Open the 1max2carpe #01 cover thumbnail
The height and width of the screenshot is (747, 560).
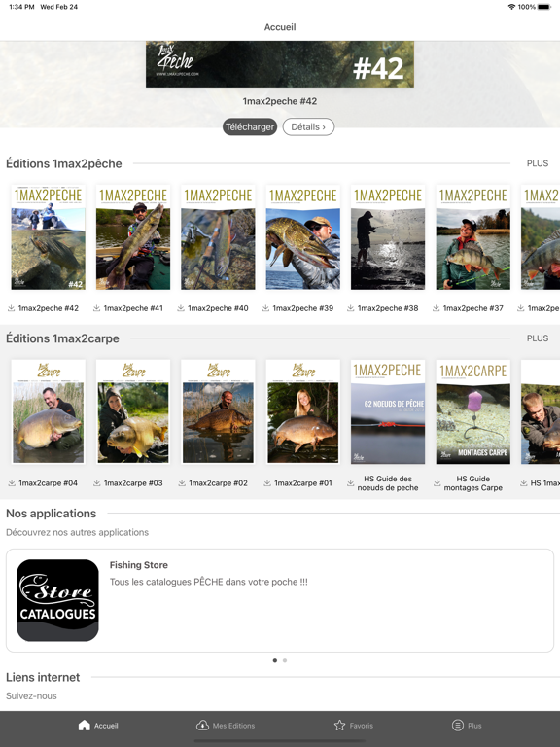[303, 412]
